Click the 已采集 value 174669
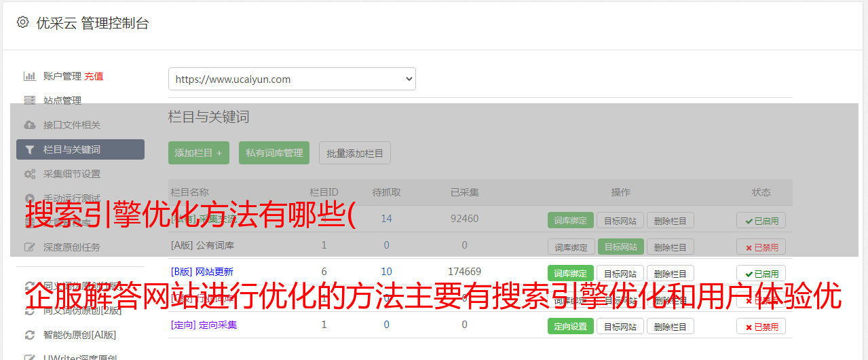This screenshot has width=868, height=360. 465,272
